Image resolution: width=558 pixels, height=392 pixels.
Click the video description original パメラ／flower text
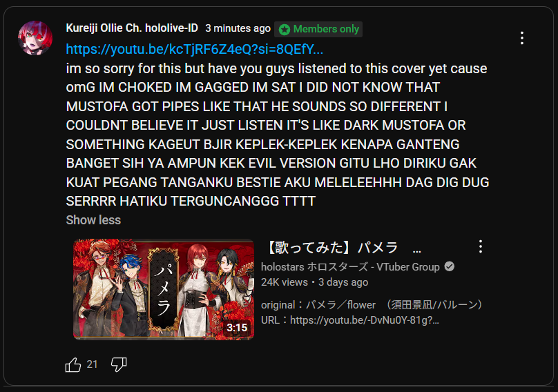tap(372, 305)
